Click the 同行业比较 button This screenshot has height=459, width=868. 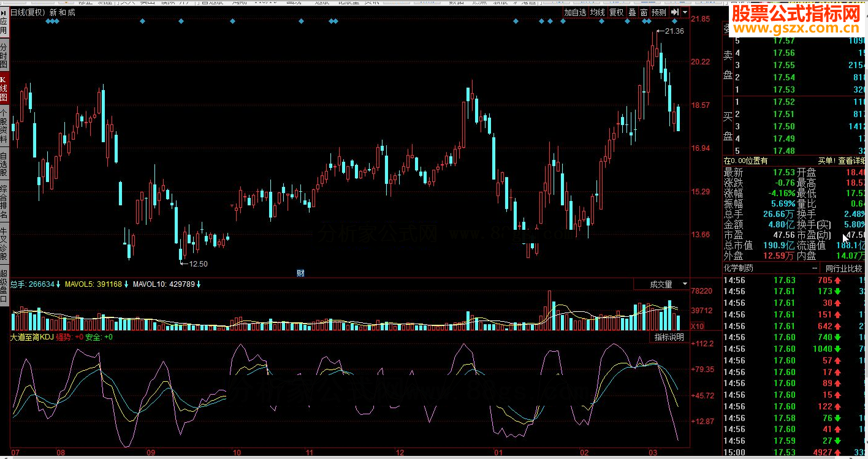843,268
